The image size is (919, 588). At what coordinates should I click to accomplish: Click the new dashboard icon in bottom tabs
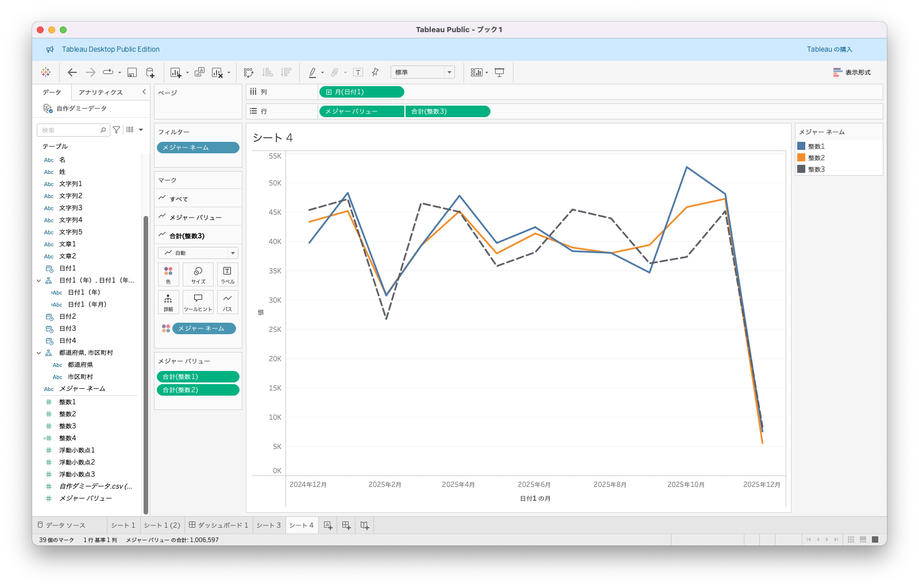coord(346,525)
